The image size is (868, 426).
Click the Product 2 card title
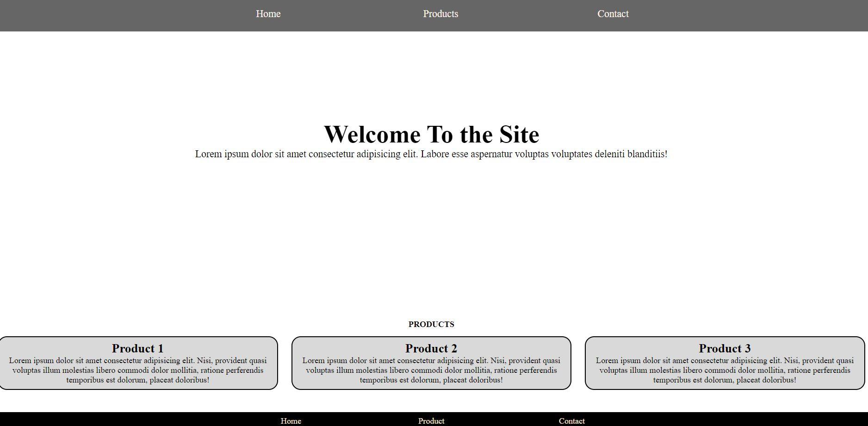(431, 348)
